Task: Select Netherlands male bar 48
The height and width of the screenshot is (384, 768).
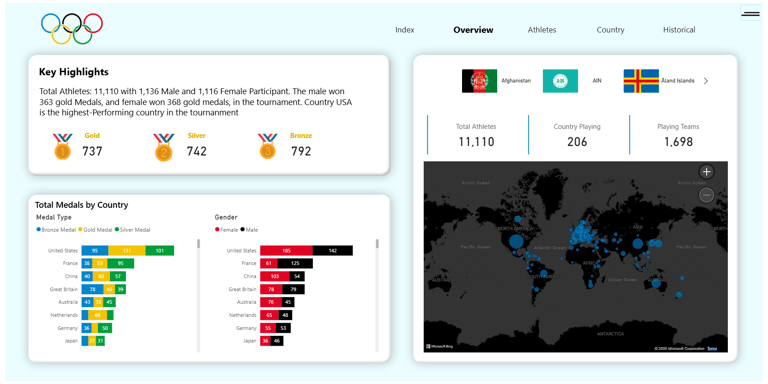Action: [285, 315]
